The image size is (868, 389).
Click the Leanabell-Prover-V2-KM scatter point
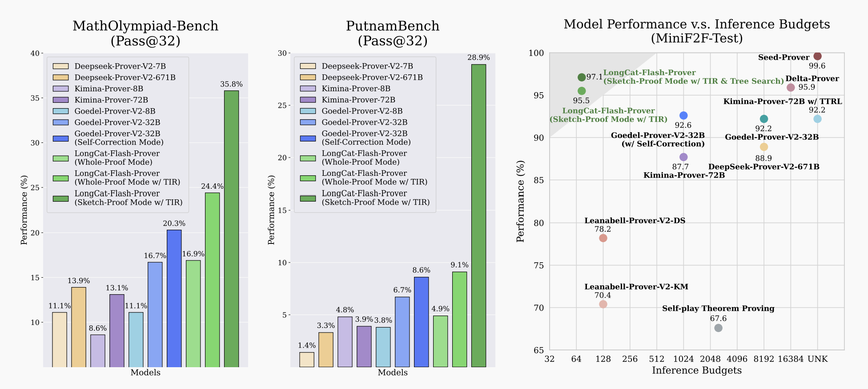pyautogui.click(x=603, y=304)
